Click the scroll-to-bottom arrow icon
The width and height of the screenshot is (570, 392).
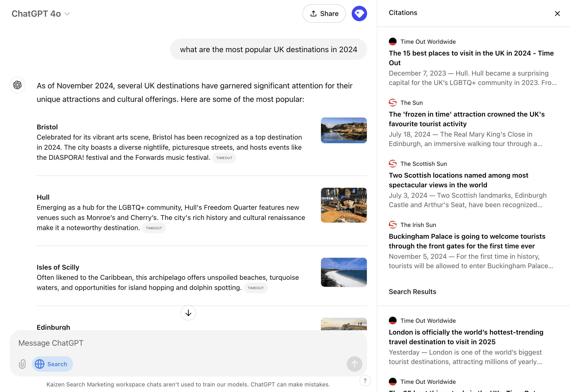[188, 313]
